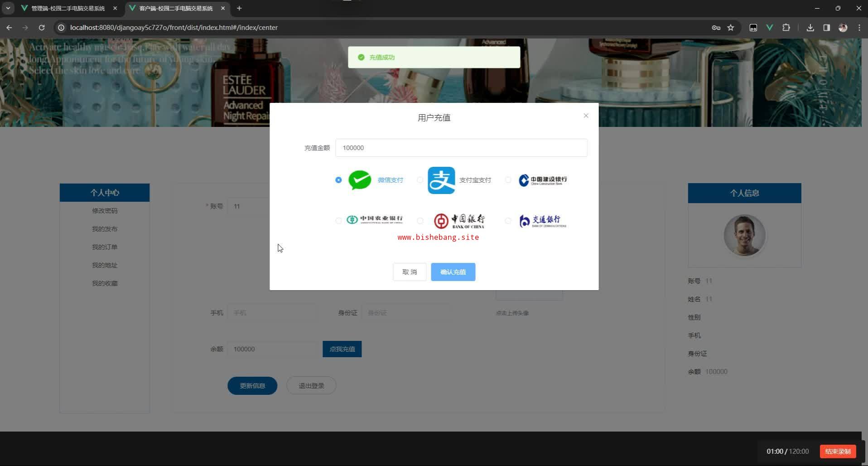
Task: Click the extension icon left of Vue devtools
Action: (x=753, y=28)
